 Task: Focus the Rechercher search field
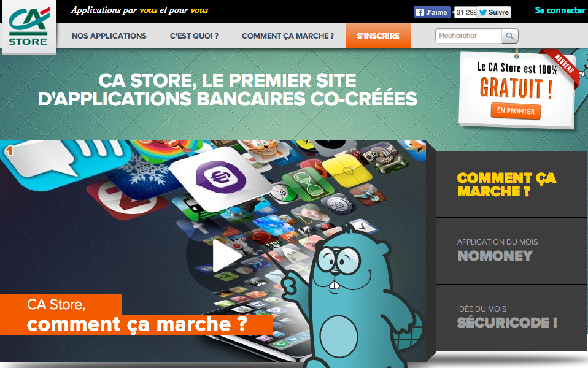(468, 36)
